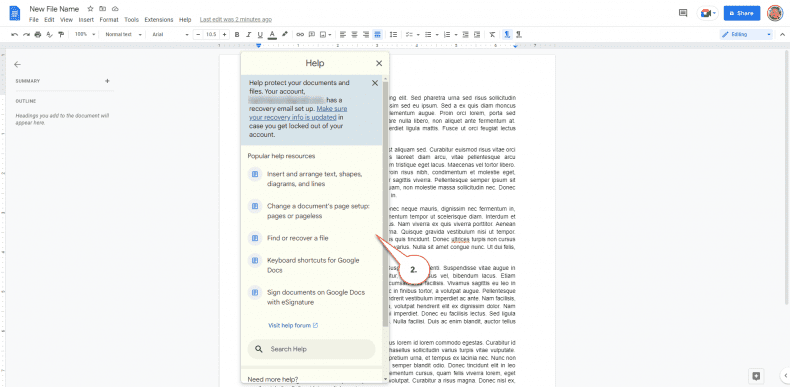790x387 pixels.
Task: Add a comment from the toolbar
Action: [x=312, y=35]
